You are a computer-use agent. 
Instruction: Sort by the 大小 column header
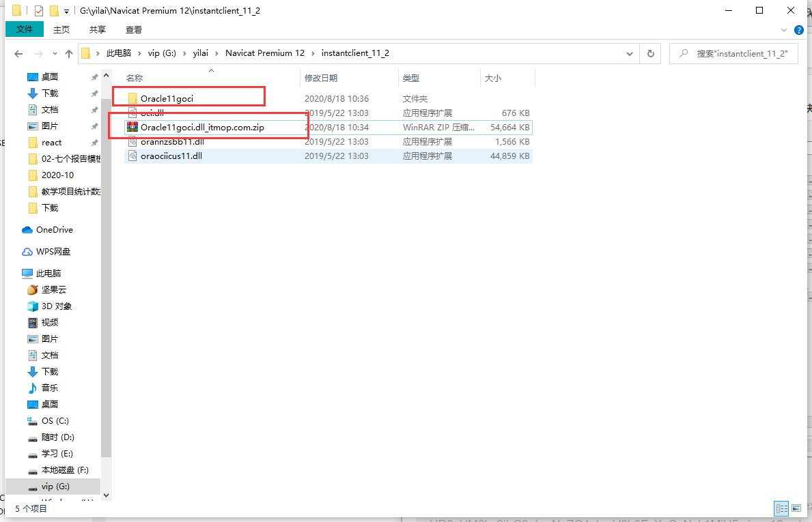[x=492, y=78]
